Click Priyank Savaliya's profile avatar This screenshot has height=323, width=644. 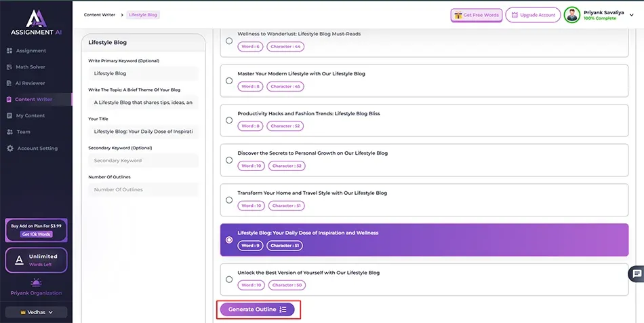[x=572, y=15]
